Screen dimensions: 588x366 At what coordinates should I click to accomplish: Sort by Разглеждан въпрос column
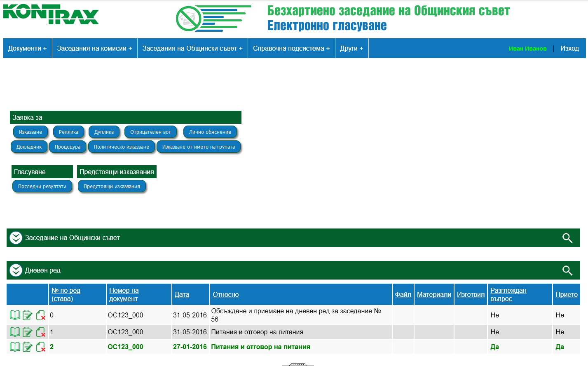tap(508, 294)
